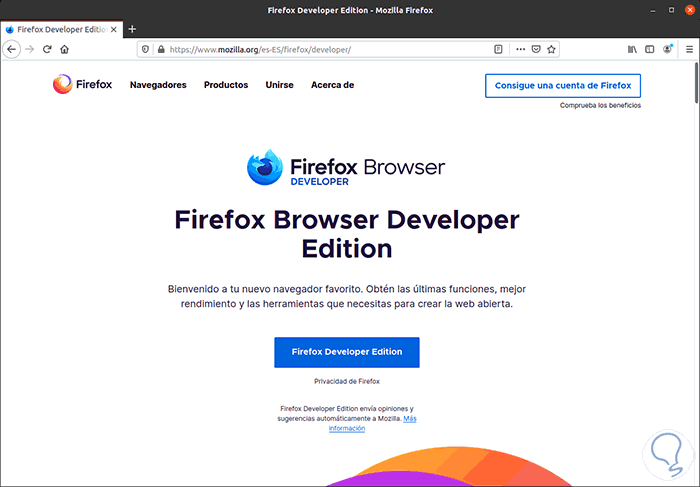Open Privacidad de Firefox link
The image size is (700, 487).
click(x=347, y=381)
